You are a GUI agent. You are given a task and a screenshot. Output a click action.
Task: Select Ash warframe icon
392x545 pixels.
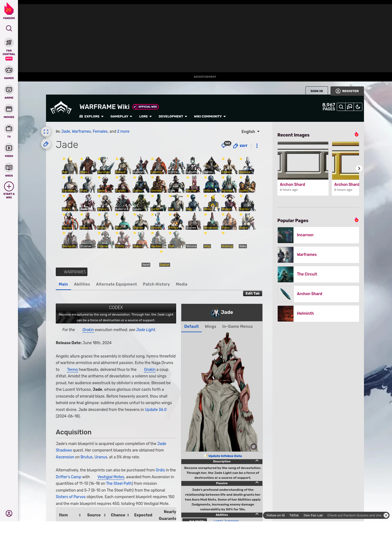70,165
